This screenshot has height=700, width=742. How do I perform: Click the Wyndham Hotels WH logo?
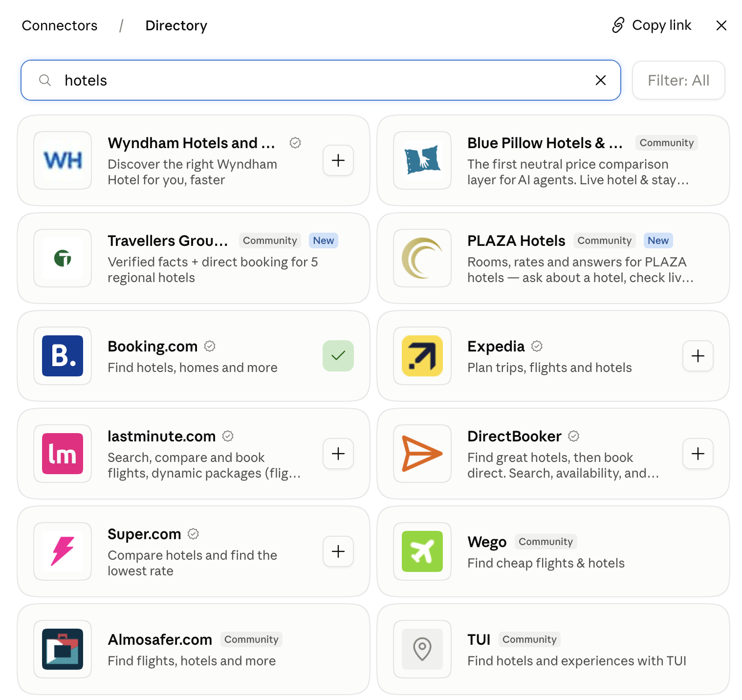tap(63, 160)
